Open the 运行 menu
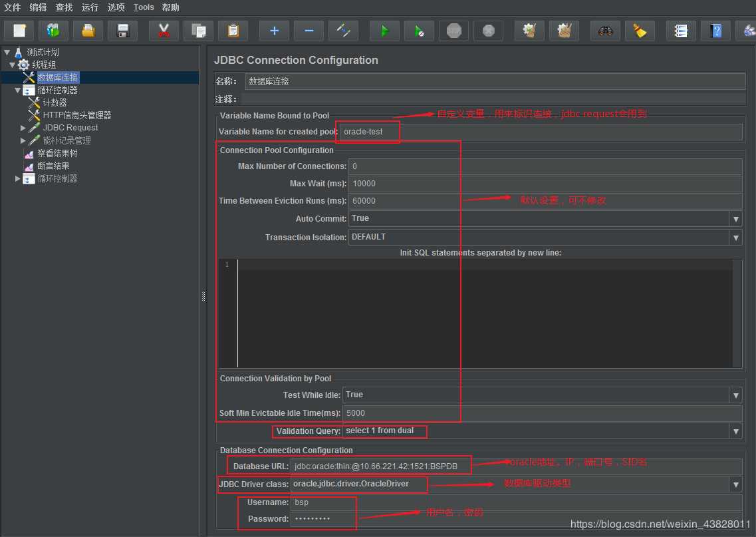The image size is (756, 537). click(90, 7)
